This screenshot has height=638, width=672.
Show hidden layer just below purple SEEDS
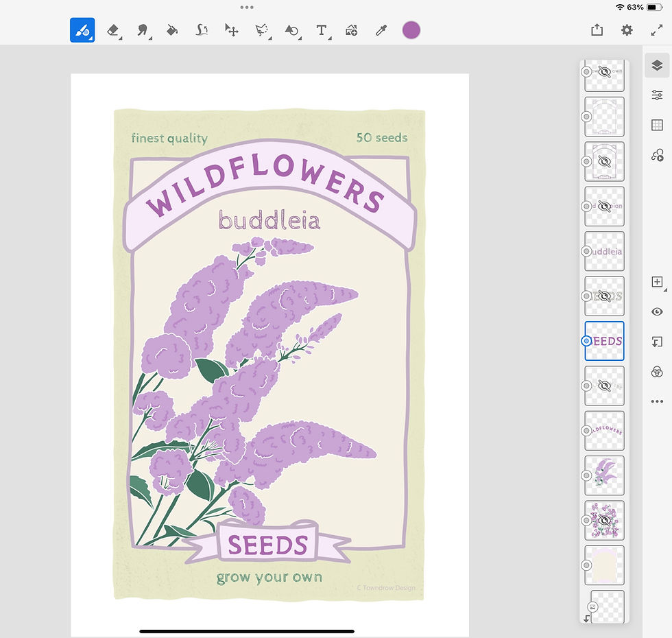[x=604, y=386]
